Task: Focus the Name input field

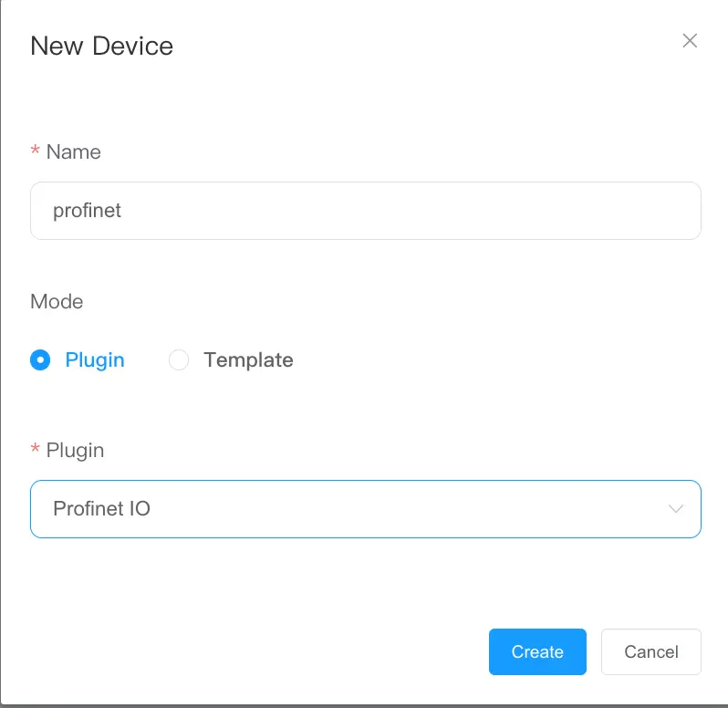Action: 365,211
